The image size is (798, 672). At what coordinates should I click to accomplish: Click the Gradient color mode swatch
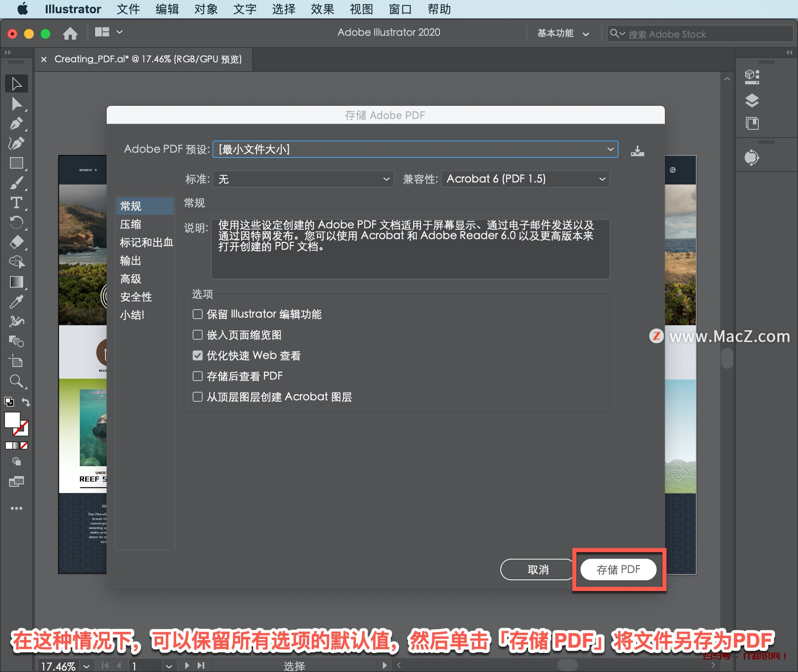17,446
